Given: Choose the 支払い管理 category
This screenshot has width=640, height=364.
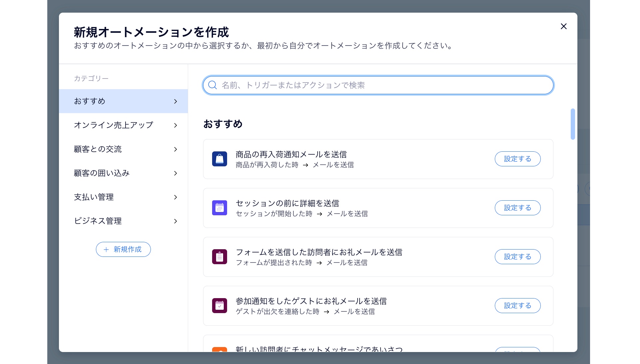Looking at the screenshot, I should pyautogui.click(x=123, y=197).
